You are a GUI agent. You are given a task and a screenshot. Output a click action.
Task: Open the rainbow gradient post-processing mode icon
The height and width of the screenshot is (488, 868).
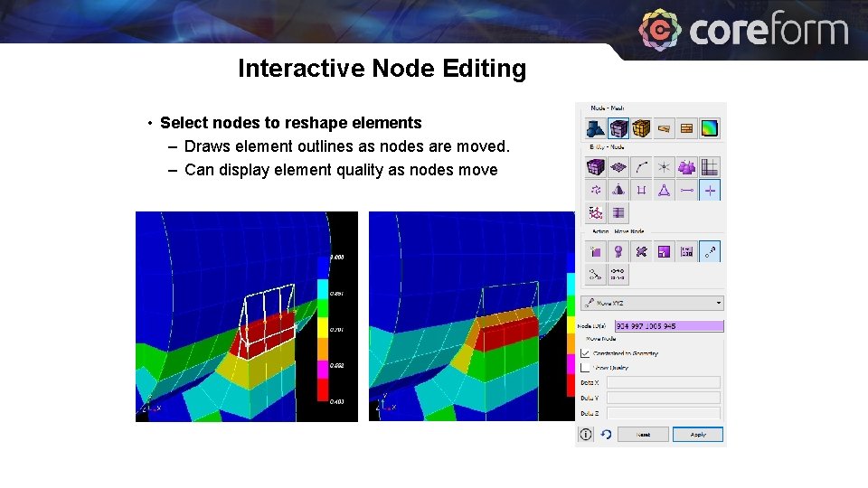pyautogui.click(x=710, y=128)
